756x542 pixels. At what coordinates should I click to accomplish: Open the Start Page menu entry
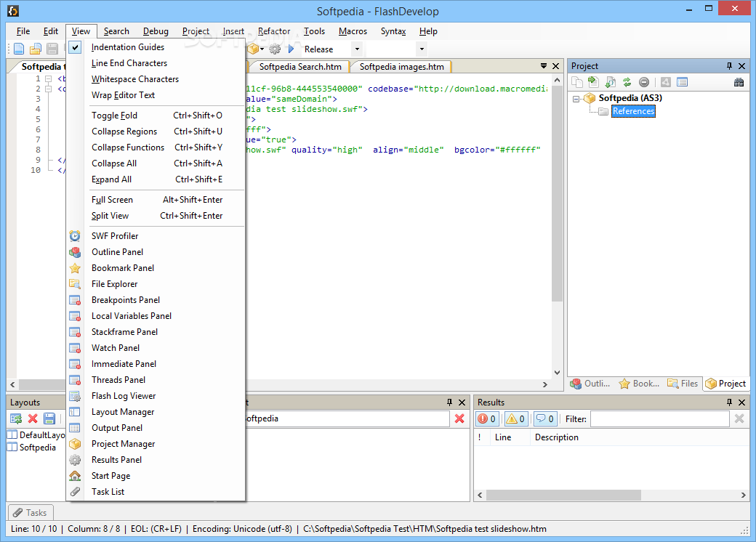(156, 475)
